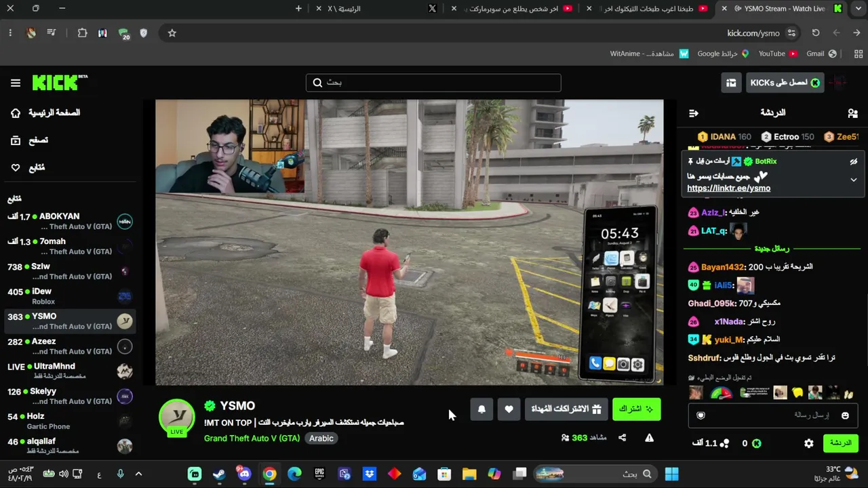Open the WitAnime bookmark

pyautogui.click(x=649, y=54)
